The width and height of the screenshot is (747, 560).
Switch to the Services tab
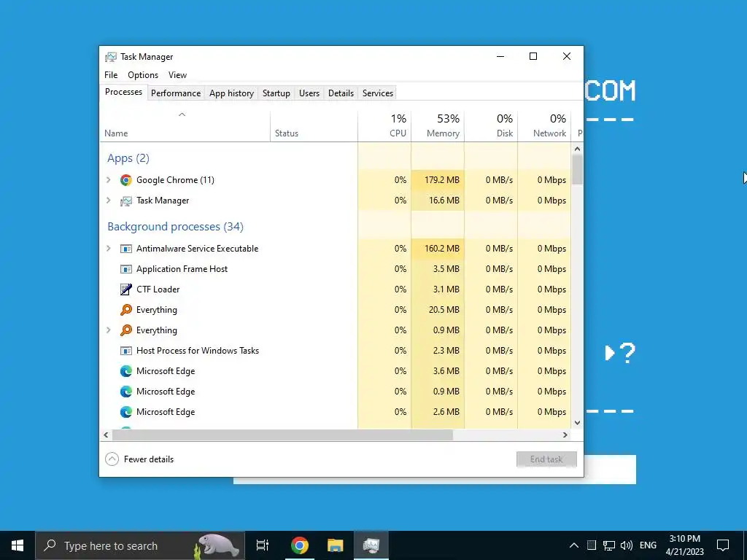(x=378, y=93)
